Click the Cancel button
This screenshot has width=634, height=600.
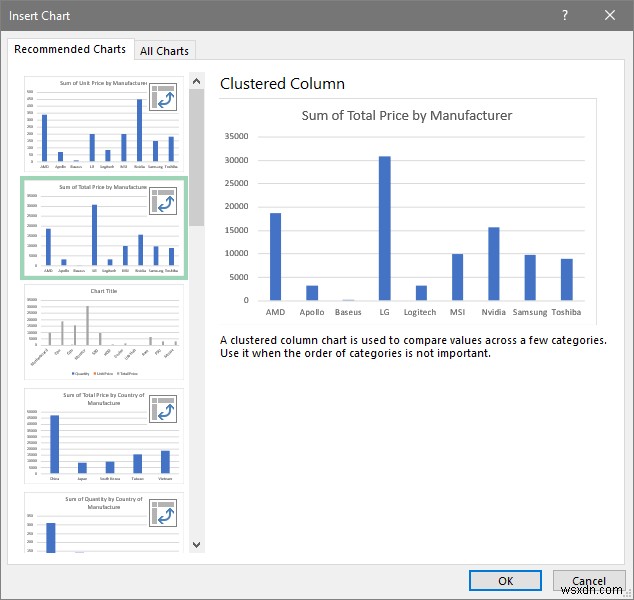point(589,581)
